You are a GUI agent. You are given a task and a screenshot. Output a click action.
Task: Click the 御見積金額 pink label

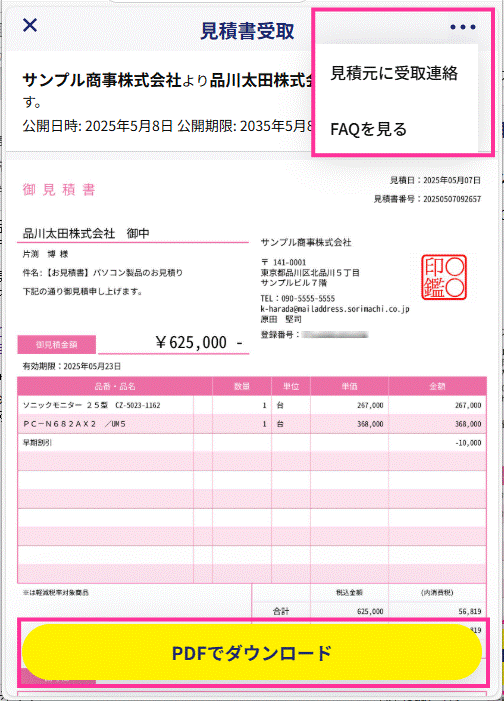(57, 345)
